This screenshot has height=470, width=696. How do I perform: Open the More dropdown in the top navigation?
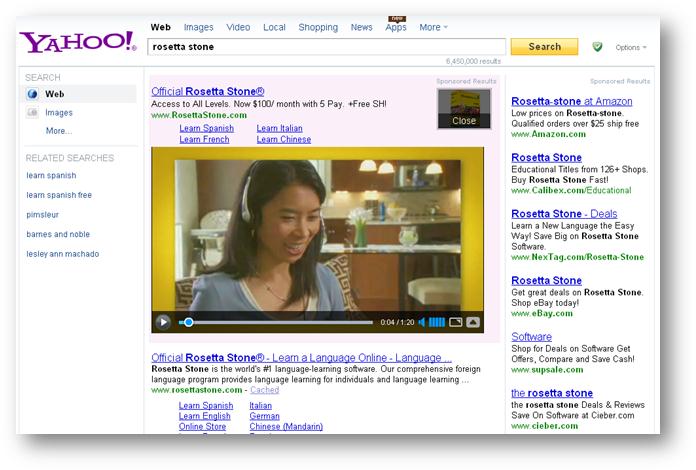433,27
